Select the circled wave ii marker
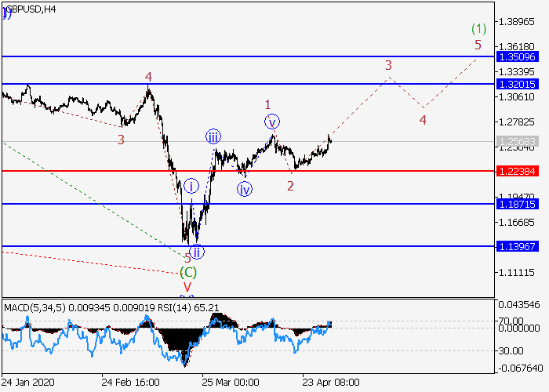The height and width of the screenshot is (392, 549). pyautogui.click(x=197, y=252)
